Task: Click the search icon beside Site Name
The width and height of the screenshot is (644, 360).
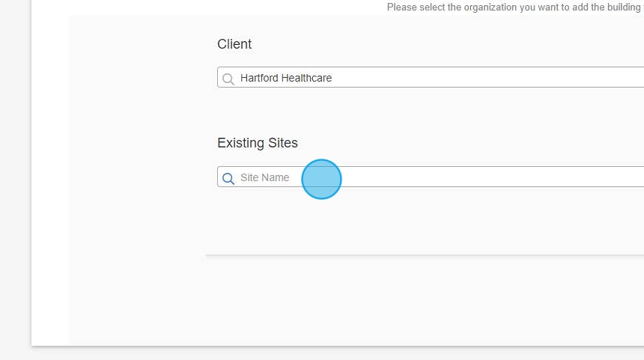Action: pyautogui.click(x=228, y=178)
